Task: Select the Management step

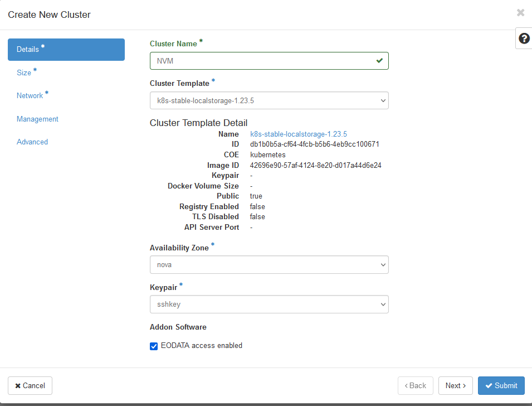Action: coord(37,119)
